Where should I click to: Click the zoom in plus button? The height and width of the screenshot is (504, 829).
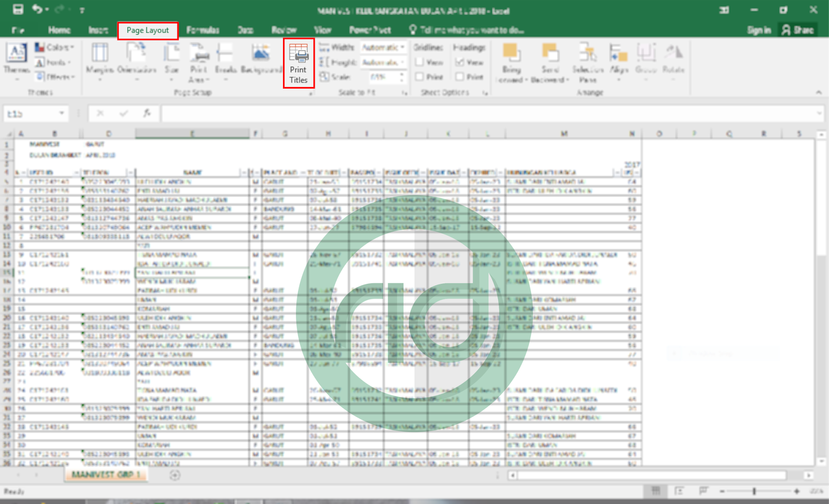(x=797, y=491)
